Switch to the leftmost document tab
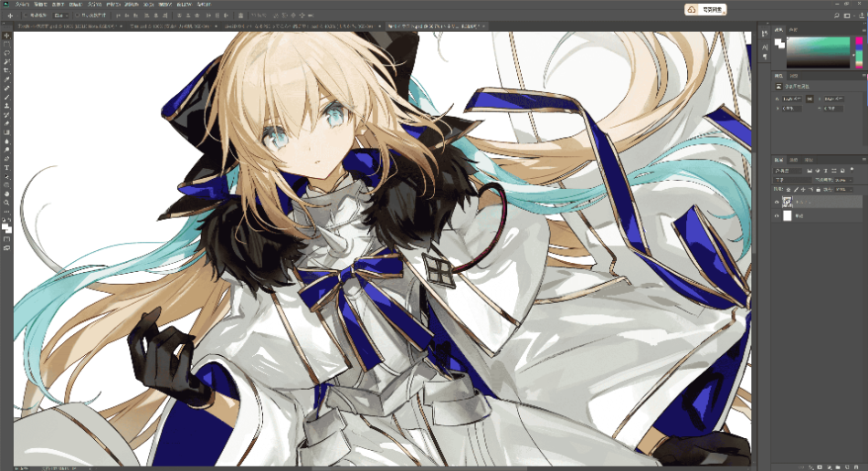 tap(66, 26)
